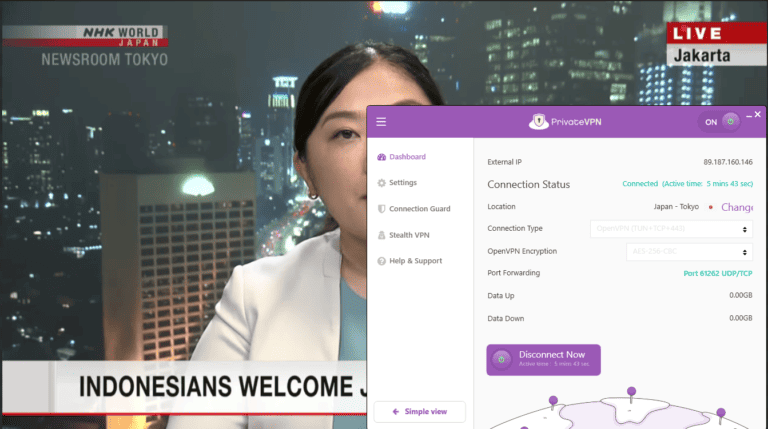768x429 pixels.
Task: Click the Connection Guard shield icon
Action: 382,209
